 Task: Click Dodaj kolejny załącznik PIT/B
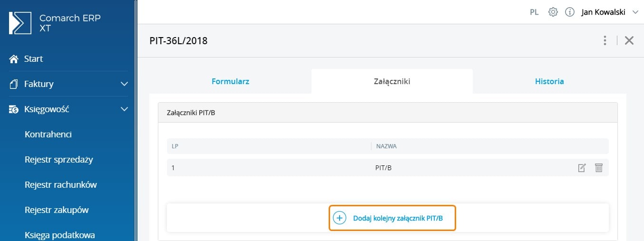[398, 218]
